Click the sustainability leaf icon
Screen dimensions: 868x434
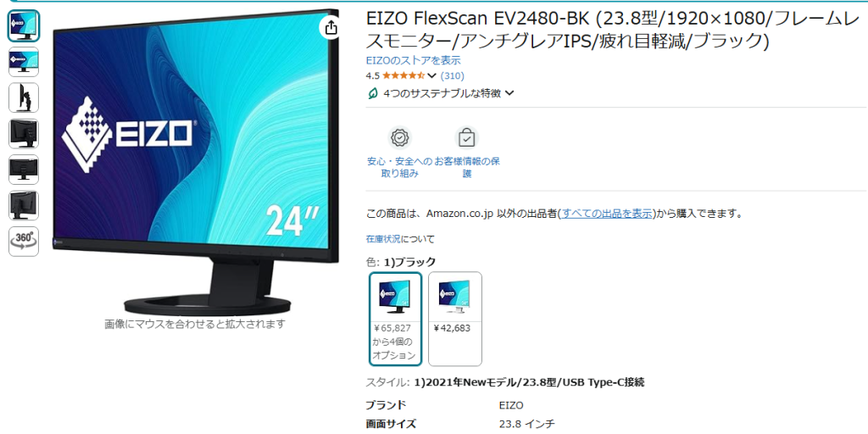[373, 93]
